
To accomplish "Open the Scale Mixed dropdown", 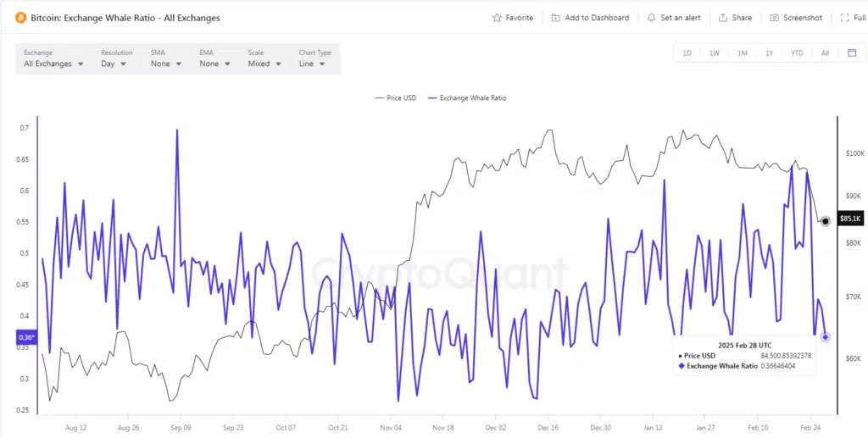I will point(264,64).
